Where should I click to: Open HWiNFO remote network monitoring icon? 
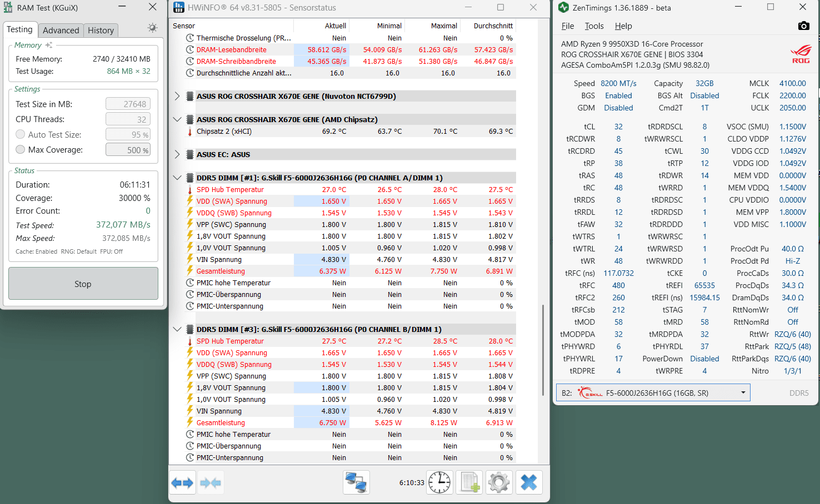pos(356,482)
